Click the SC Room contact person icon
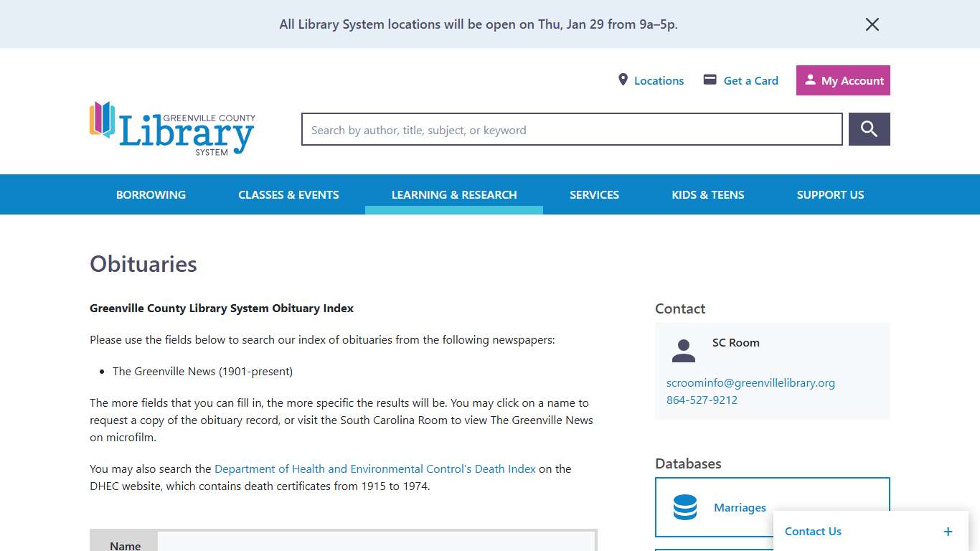 click(x=683, y=350)
